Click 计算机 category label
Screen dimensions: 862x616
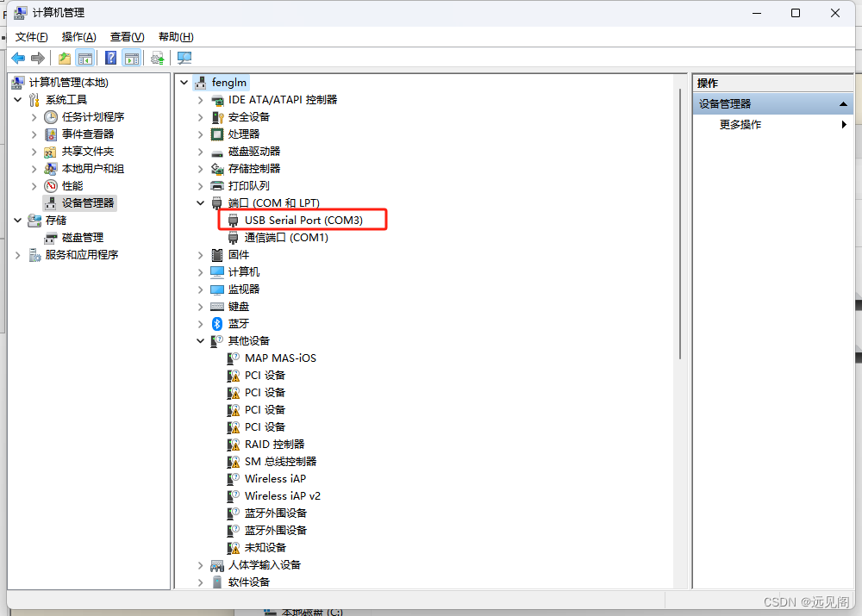point(244,272)
